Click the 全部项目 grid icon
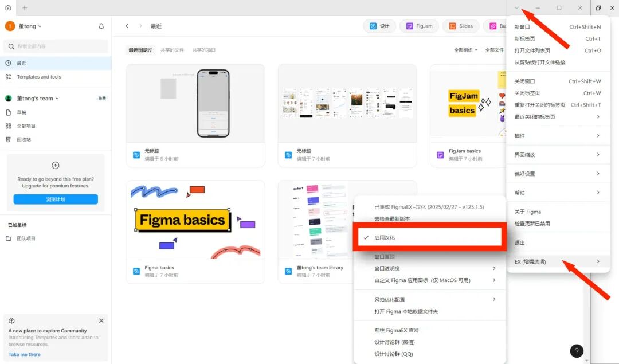Viewport: 619px width, 364px height. [x=8, y=126]
